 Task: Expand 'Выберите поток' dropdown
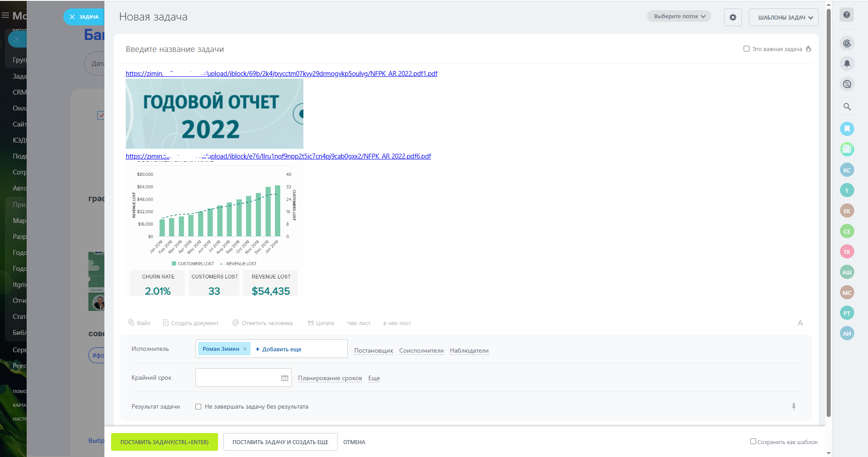679,16
